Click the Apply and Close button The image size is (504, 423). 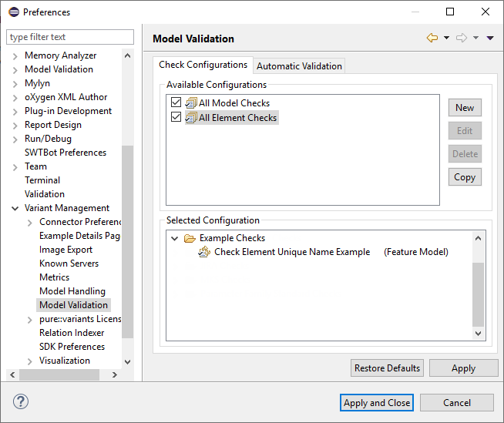(377, 403)
